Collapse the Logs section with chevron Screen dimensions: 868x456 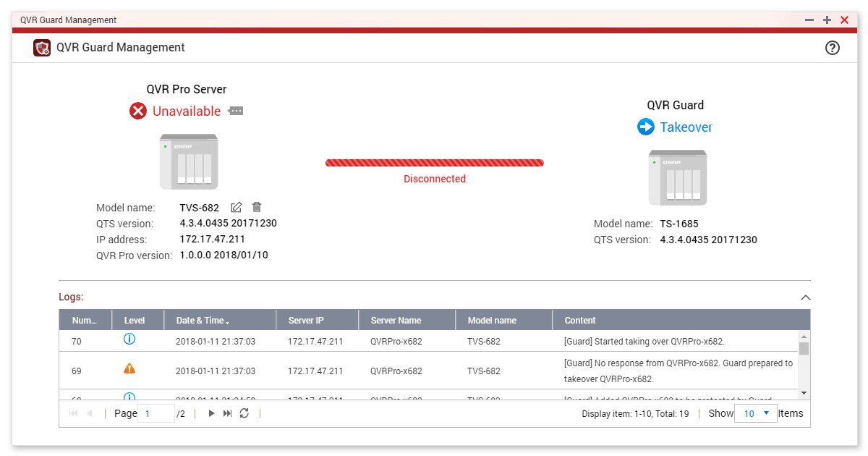tap(806, 297)
